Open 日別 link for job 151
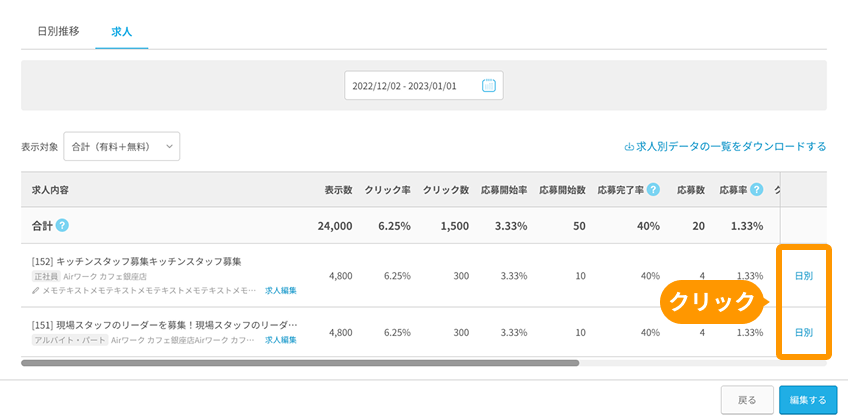The width and height of the screenshot is (848, 420). (804, 333)
